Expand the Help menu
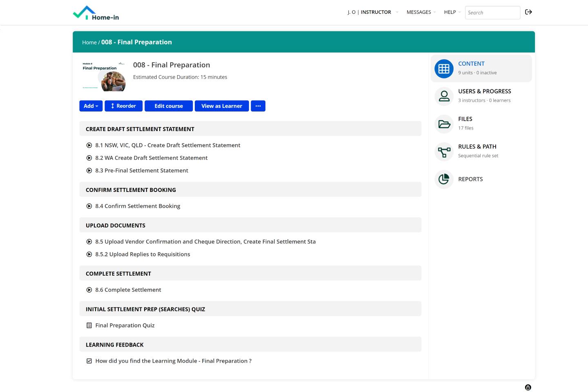This screenshot has width=588, height=392. click(452, 12)
